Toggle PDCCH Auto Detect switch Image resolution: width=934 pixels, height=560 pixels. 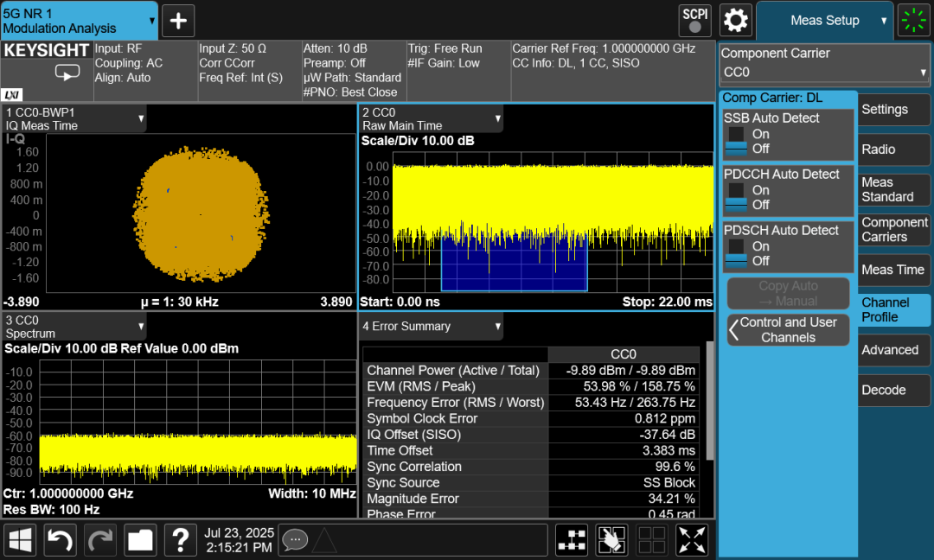(x=736, y=198)
